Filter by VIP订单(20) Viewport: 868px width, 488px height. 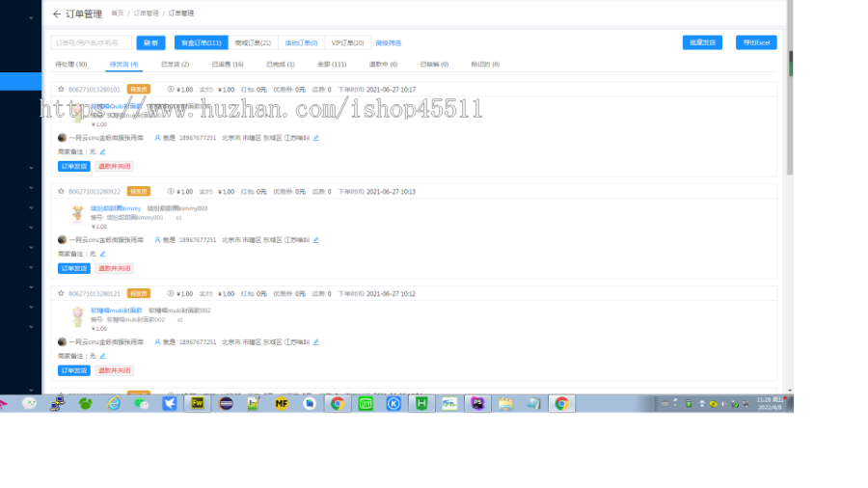pos(347,42)
